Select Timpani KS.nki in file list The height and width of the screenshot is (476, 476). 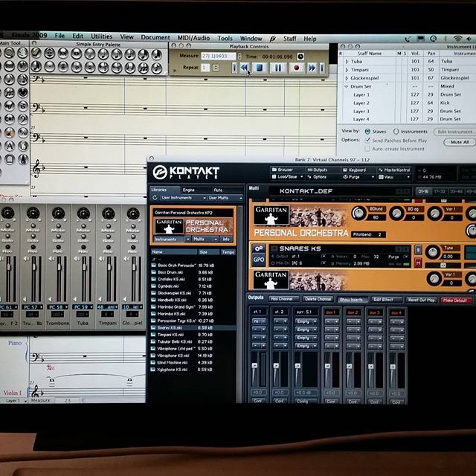pyautogui.click(x=168, y=335)
